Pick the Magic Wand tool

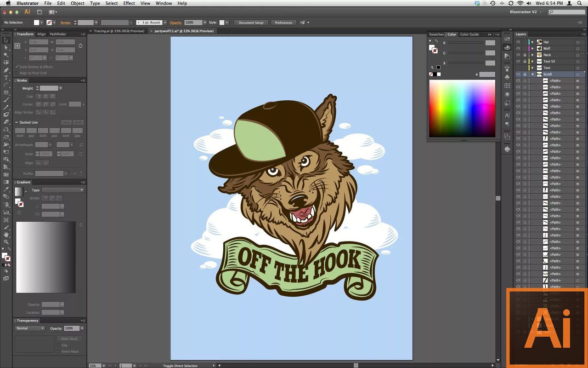point(6,55)
